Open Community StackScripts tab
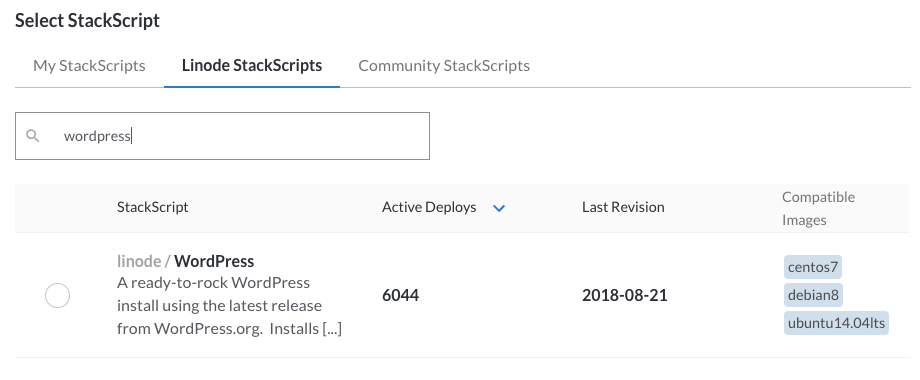The image size is (920, 380). pyautogui.click(x=444, y=66)
